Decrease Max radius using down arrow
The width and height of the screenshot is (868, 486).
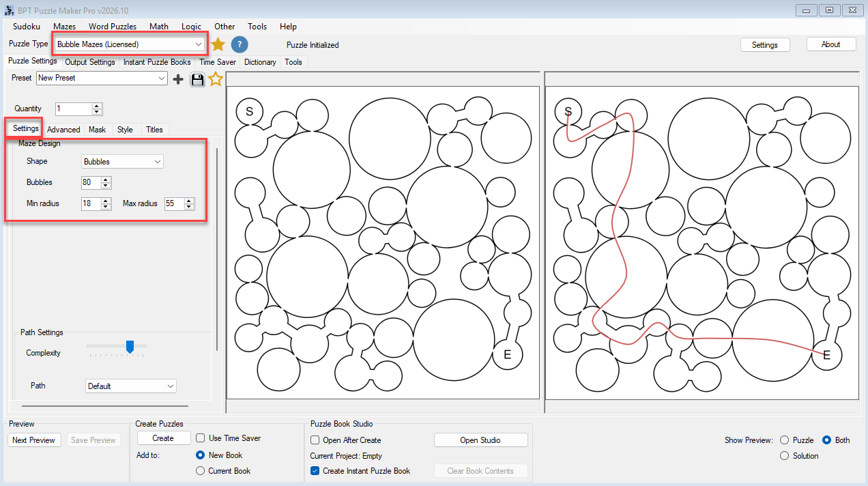coord(189,207)
